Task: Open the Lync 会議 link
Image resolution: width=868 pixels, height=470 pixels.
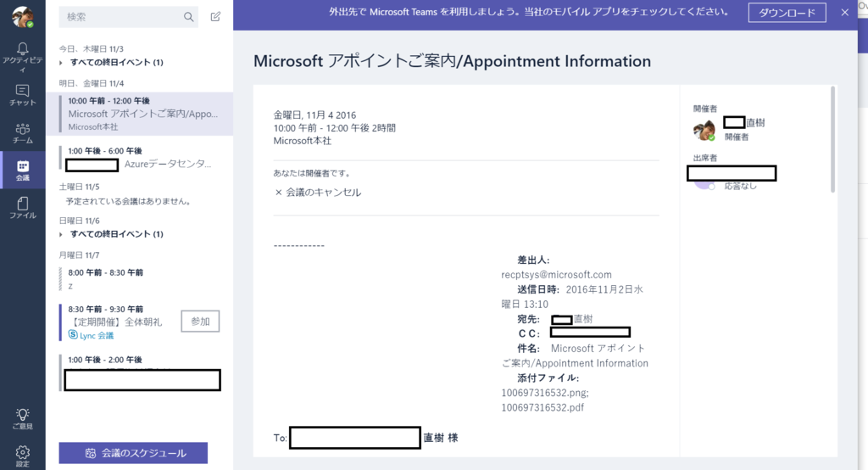Action: pyautogui.click(x=97, y=335)
